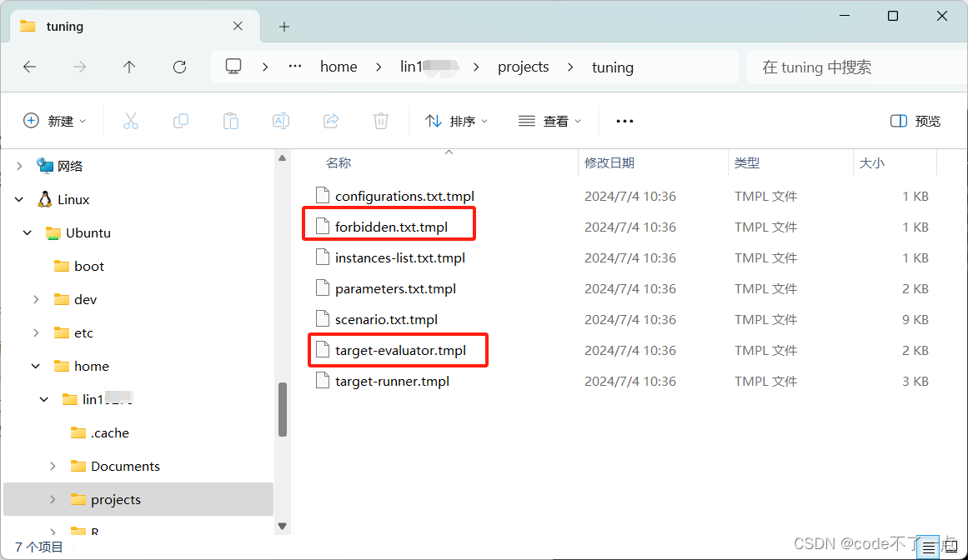
Task: Click the Paste icon in the toolbar
Action: pyautogui.click(x=230, y=120)
